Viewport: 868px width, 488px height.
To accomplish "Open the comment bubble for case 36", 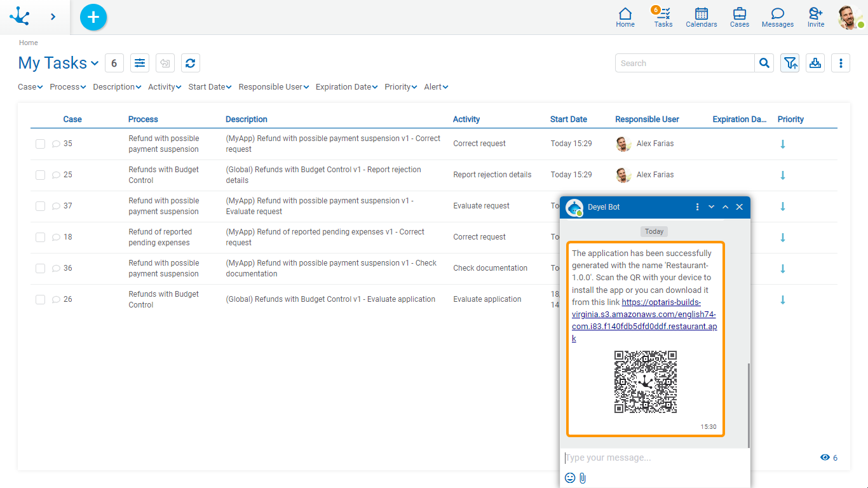I will coord(56,268).
